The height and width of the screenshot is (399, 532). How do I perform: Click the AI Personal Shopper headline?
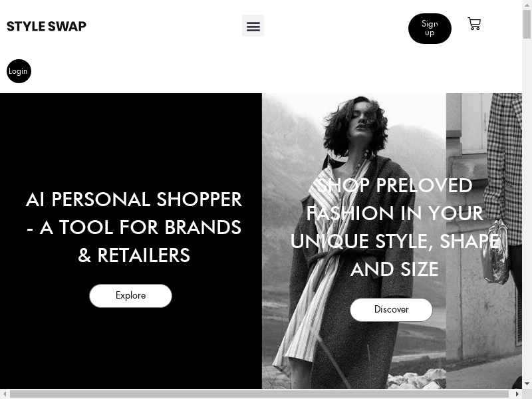[134, 227]
